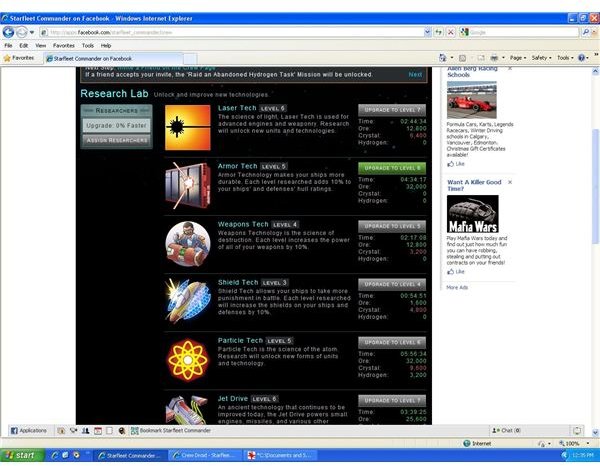The width and height of the screenshot is (600, 466).
Task: Click the Weapons Tech title
Action: coord(243,225)
